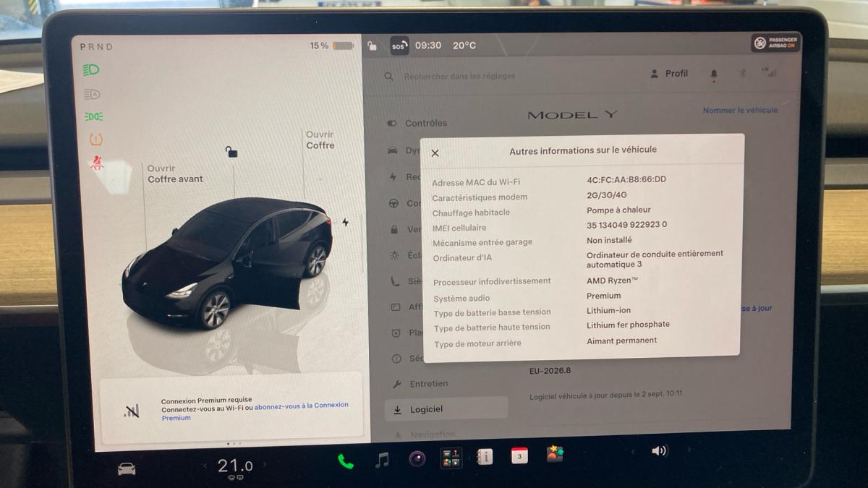This screenshot has height=488, width=868.
Task: Open the front trunk (Coffre avant)
Action: [x=175, y=174]
